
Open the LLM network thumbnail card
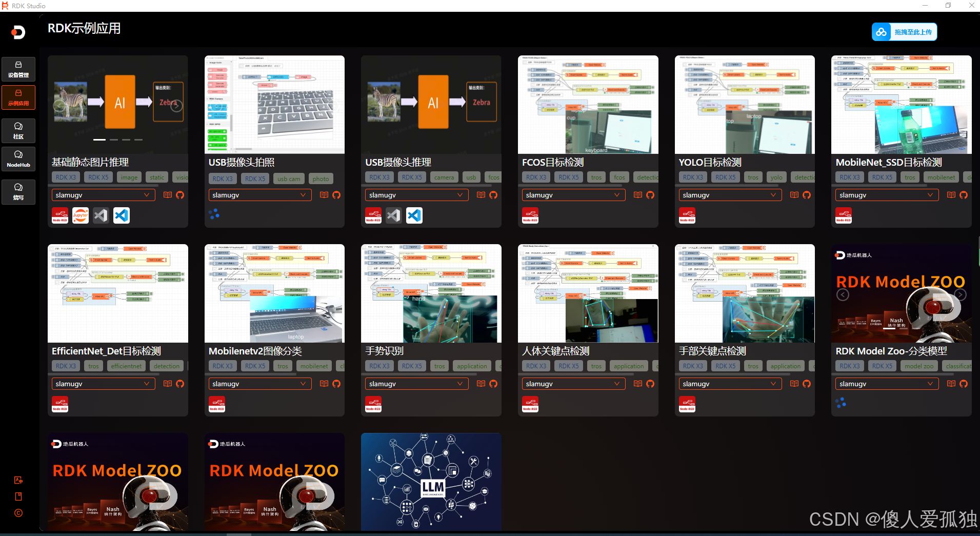pos(431,482)
